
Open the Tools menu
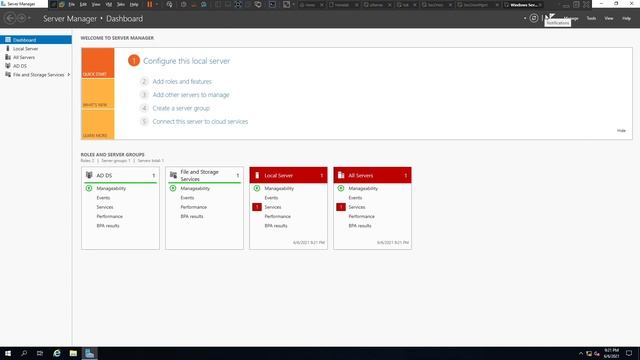click(591, 18)
